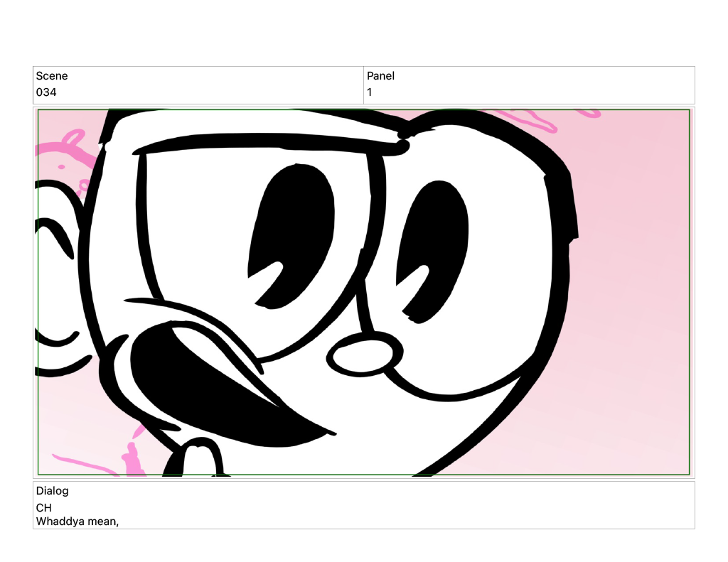Click the character's right eye pupil
The image size is (728, 562).
point(434,242)
